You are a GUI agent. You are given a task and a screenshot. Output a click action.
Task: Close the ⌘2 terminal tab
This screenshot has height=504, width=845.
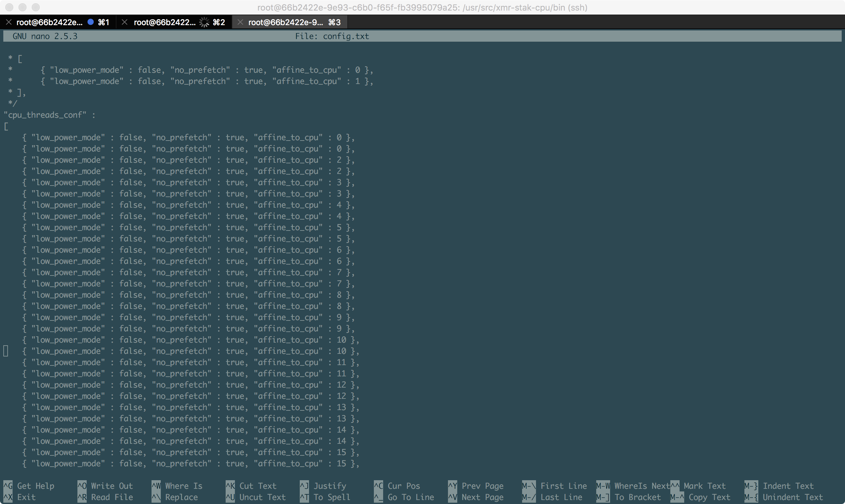tap(124, 22)
